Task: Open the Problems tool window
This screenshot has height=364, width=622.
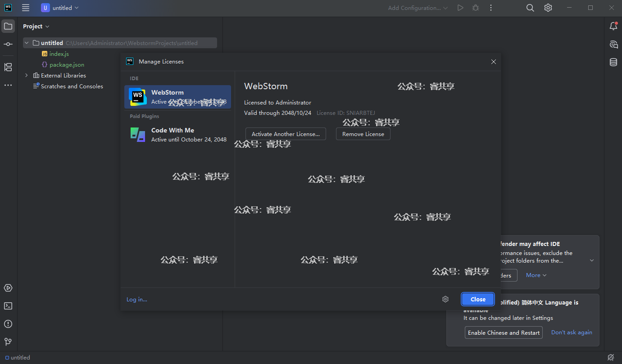Action: coord(8,324)
